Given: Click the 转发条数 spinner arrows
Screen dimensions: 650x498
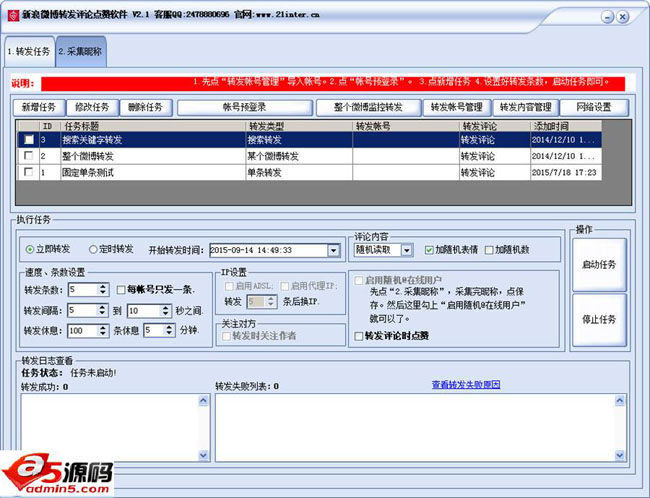Looking at the screenshot, I should tap(103, 289).
